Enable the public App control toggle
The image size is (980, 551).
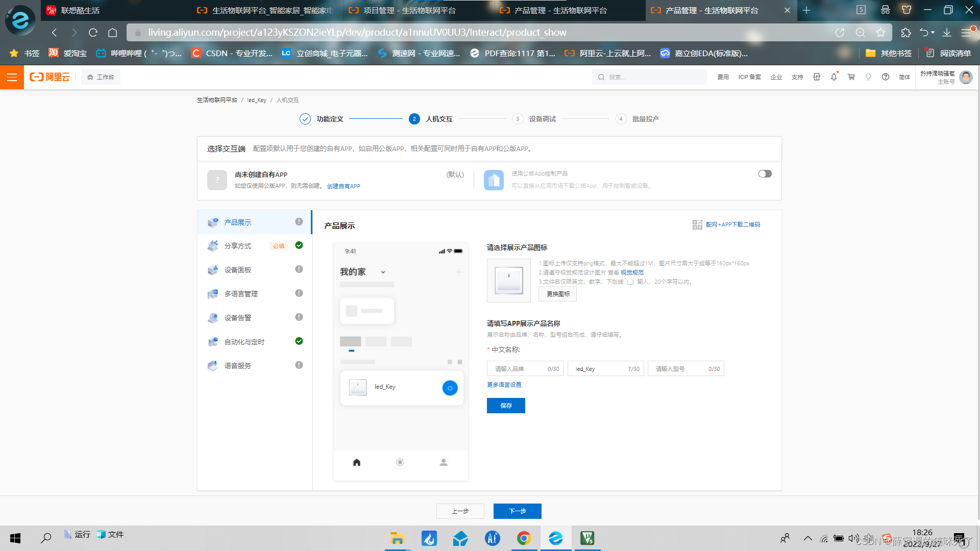pyautogui.click(x=765, y=174)
